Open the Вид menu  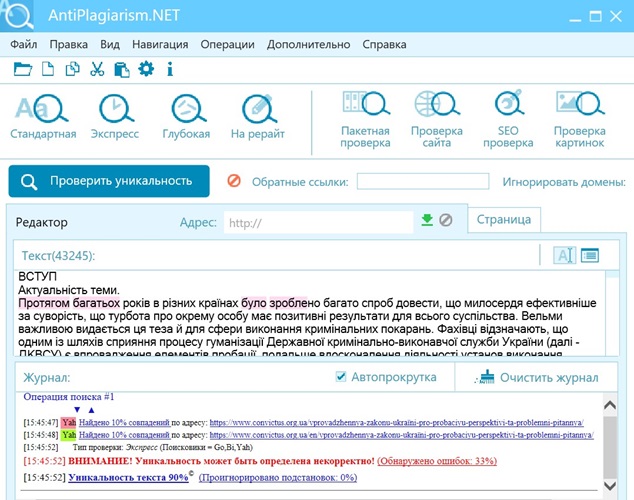pos(110,44)
